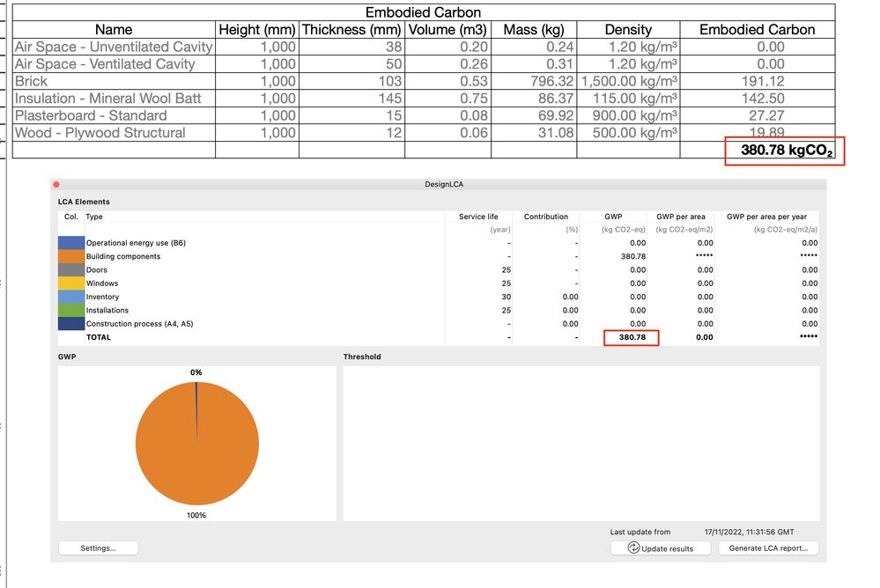Click the Contribution column header

coord(545,217)
